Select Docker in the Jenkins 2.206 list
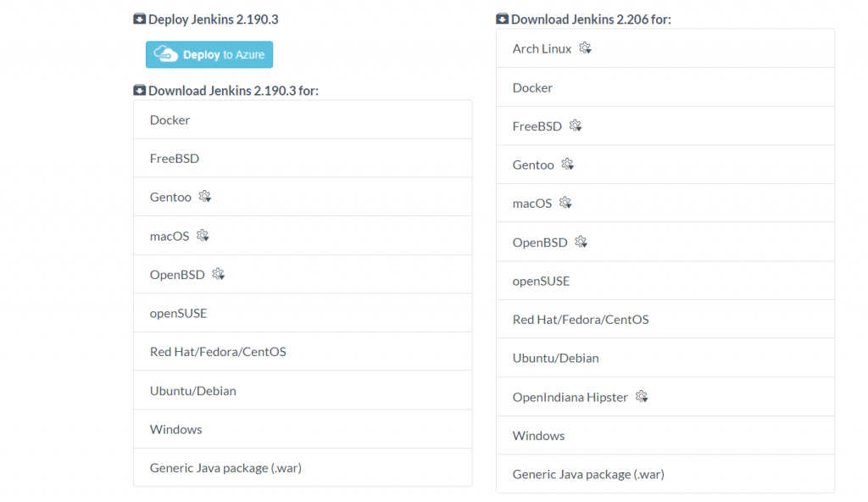The height and width of the screenshot is (502, 868). (x=665, y=87)
